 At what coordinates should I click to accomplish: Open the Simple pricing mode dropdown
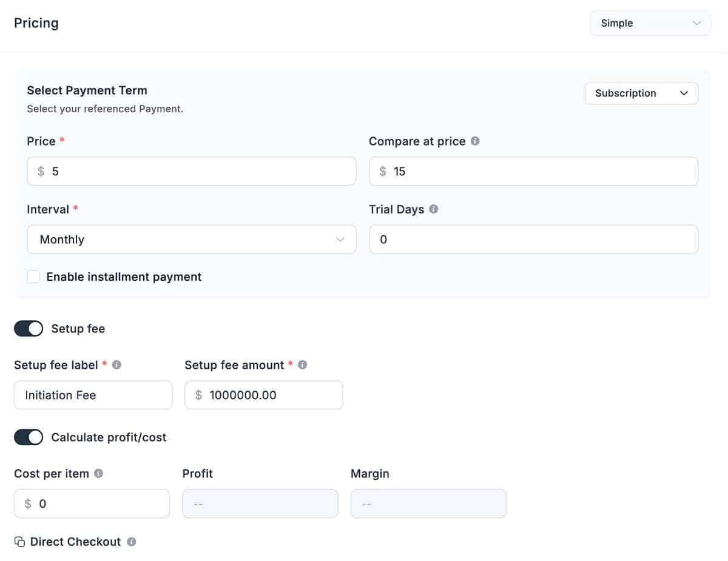[x=650, y=23]
